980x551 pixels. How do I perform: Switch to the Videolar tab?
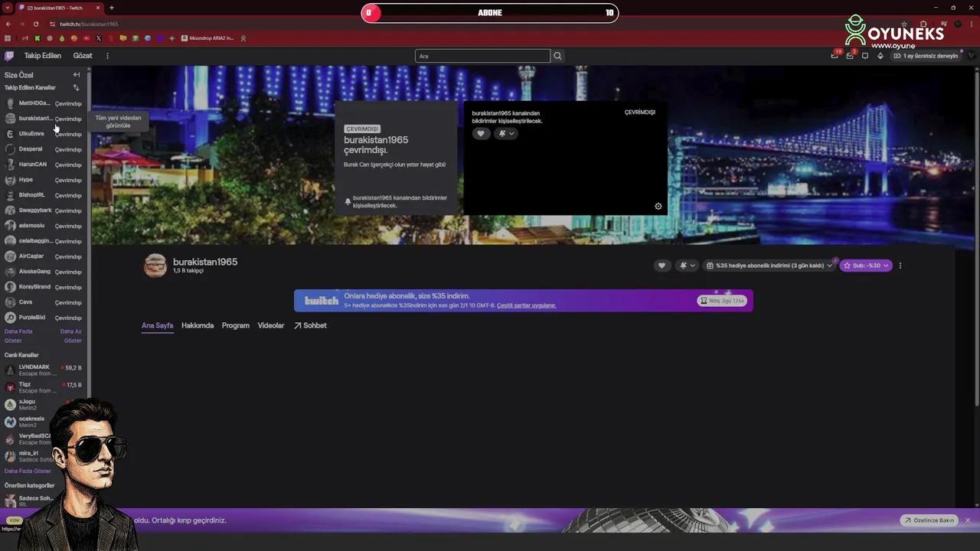tap(270, 325)
